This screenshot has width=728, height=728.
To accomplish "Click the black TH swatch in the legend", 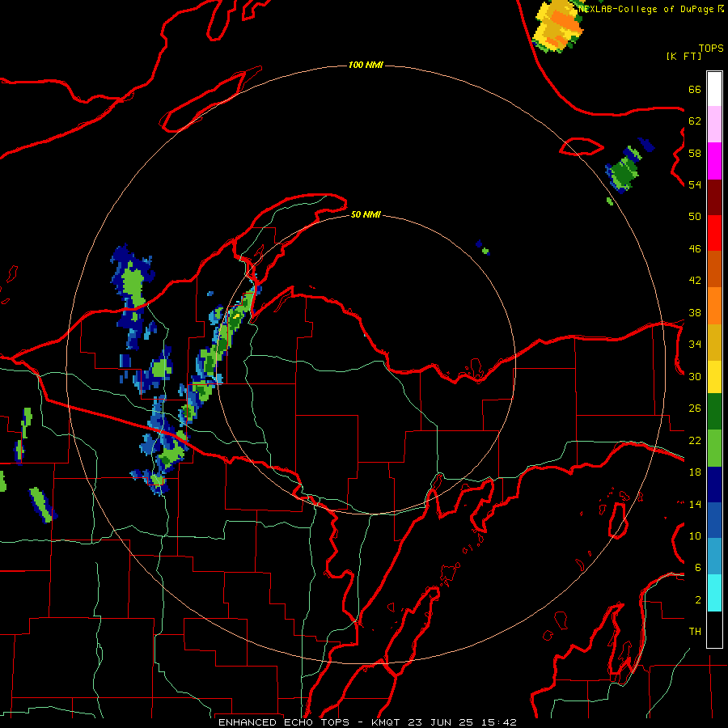I will click(x=714, y=629).
